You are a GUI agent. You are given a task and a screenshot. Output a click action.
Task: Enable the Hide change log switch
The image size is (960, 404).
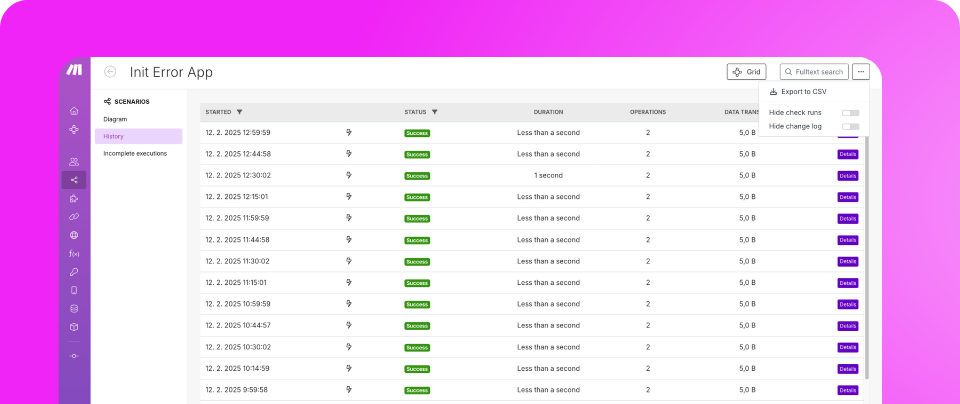[x=850, y=126]
